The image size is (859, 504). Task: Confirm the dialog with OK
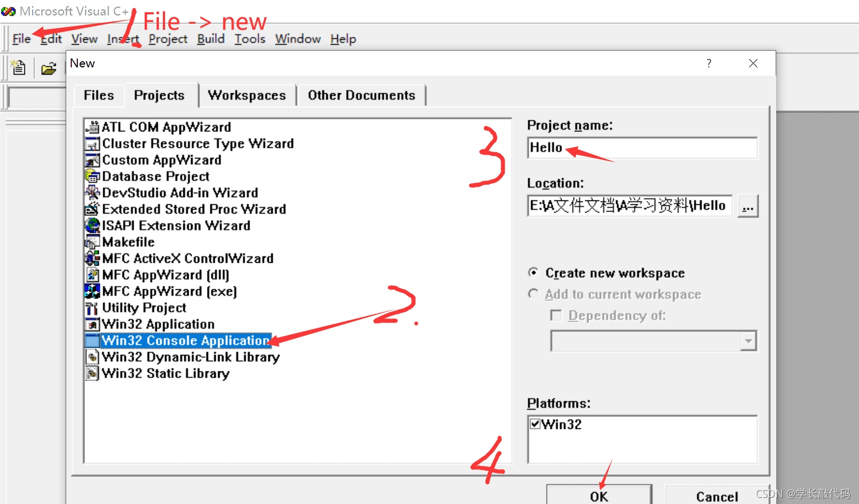click(599, 495)
